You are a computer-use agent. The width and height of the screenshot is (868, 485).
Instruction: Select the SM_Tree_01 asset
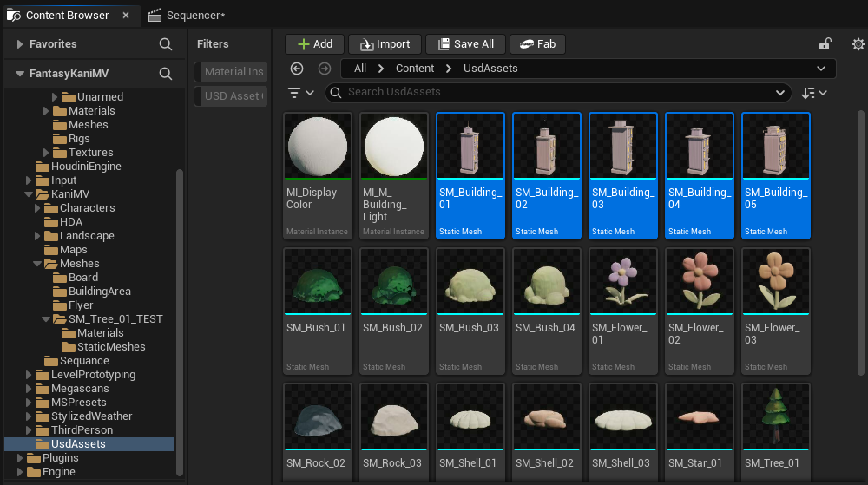(x=776, y=432)
